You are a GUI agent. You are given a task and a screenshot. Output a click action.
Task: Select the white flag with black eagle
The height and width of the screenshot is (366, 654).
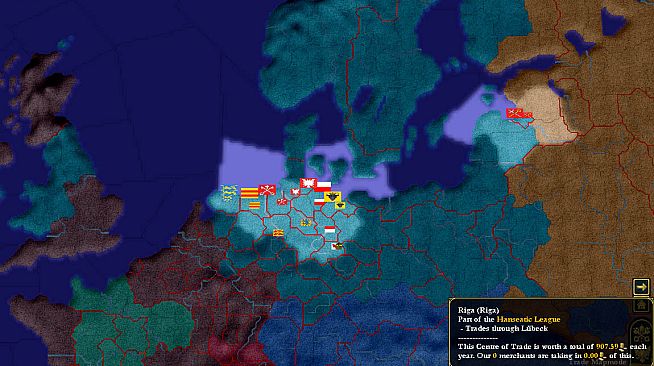(x=337, y=246)
